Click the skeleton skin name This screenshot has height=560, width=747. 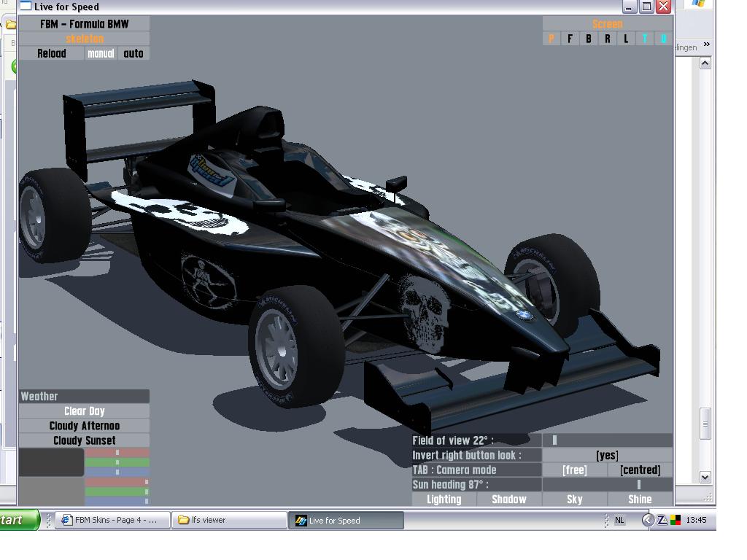[85, 39]
